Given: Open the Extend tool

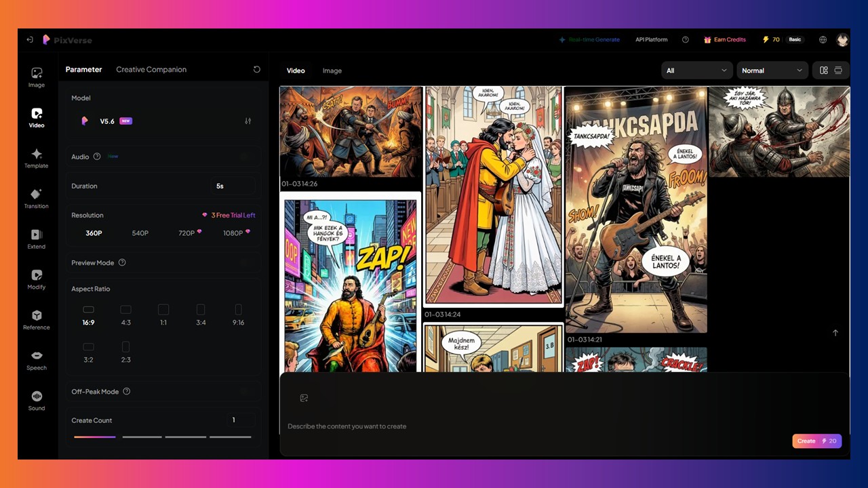Looking at the screenshot, I should coord(37,239).
